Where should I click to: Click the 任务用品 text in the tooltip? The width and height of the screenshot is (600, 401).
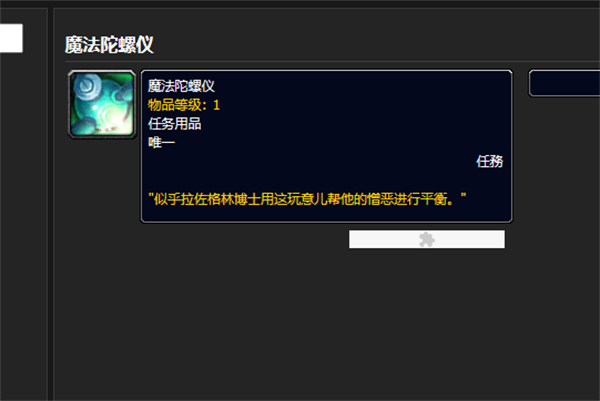tap(174, 124)
